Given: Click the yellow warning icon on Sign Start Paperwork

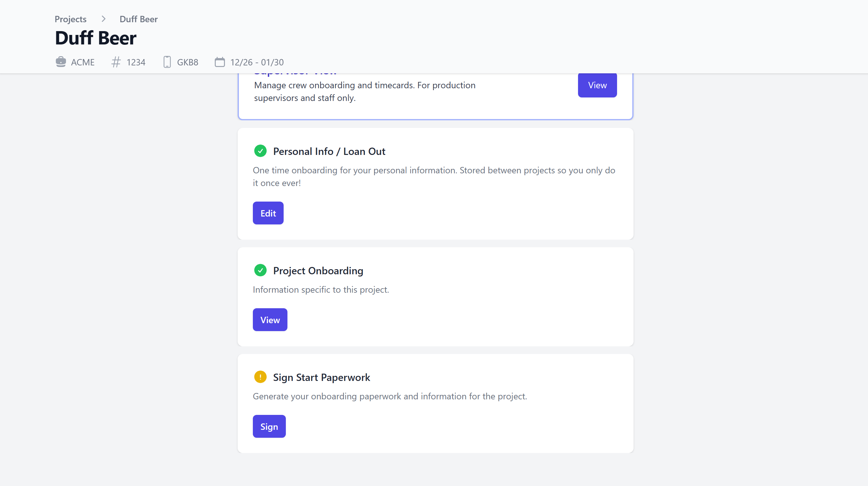Looking at the screenshot, I should tap(260, 377).
